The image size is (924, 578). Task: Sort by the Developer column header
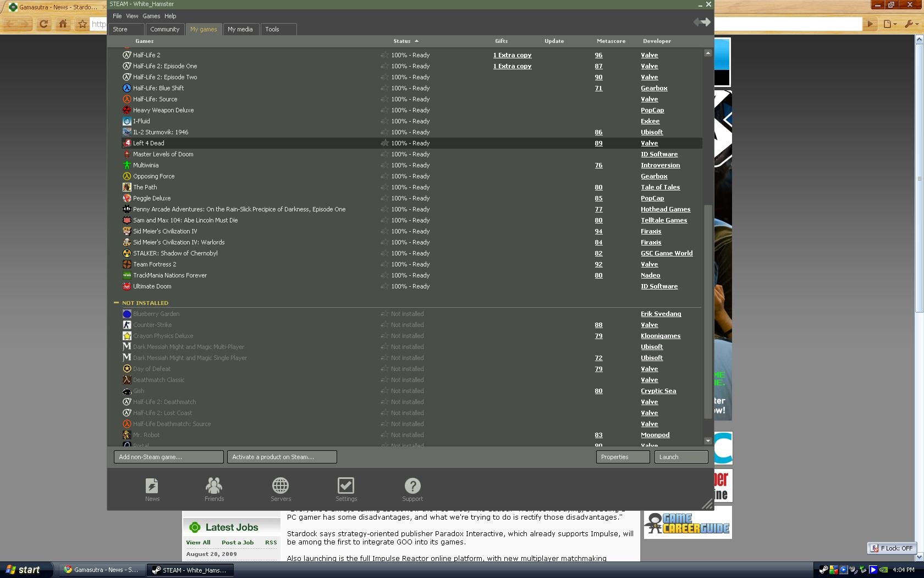(x=657, y=41)
